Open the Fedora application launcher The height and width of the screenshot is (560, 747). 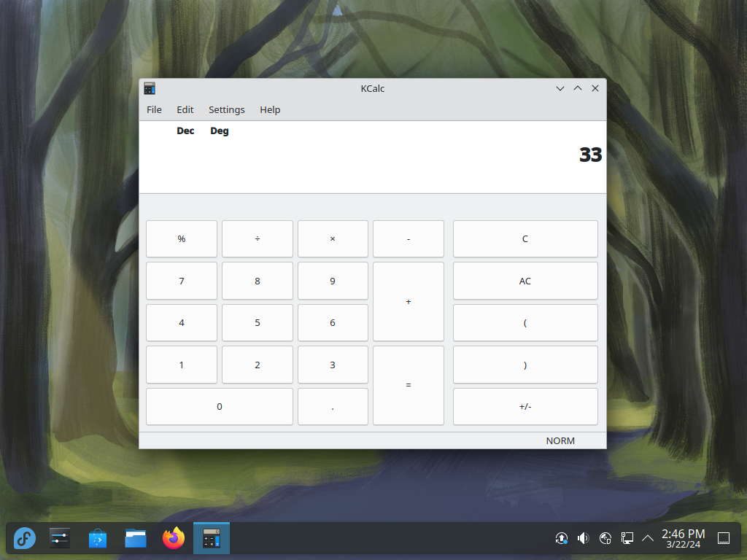pos(24,539)
